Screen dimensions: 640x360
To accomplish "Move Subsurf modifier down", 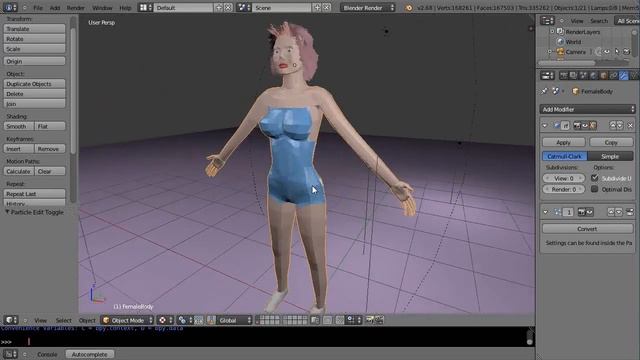I will coord(620,126).
